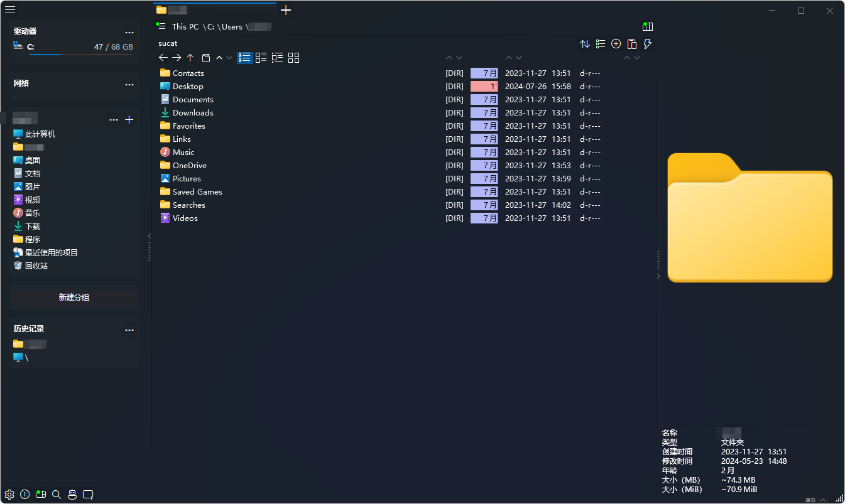Open the robot automation icon

[x=72, y=495]
